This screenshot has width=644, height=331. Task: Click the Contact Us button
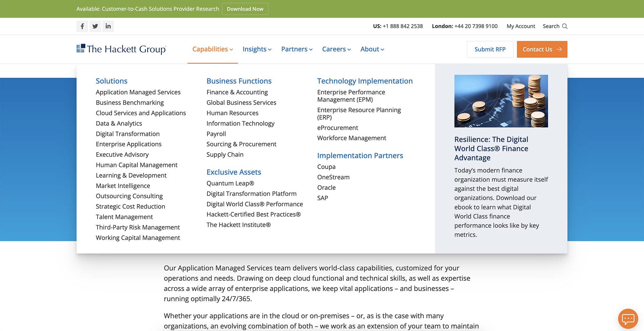(542, 49)
